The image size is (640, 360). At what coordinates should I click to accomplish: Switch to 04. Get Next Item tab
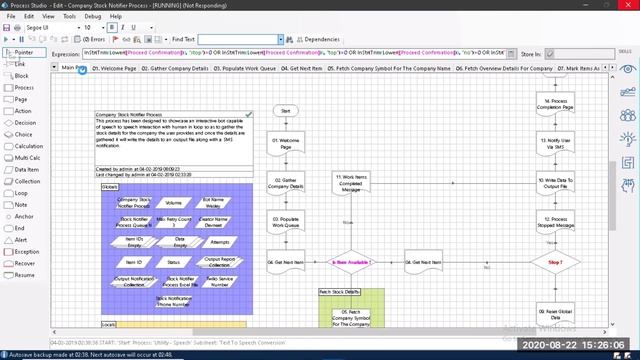302,69
